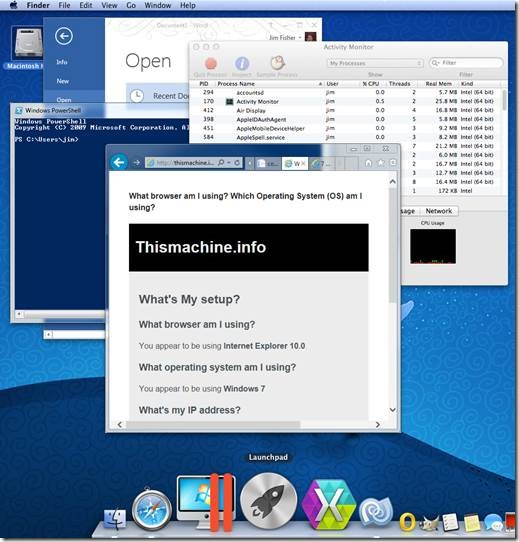519x542 pixels.
Task: Open the Edit menu
Action: click(86, 5)
